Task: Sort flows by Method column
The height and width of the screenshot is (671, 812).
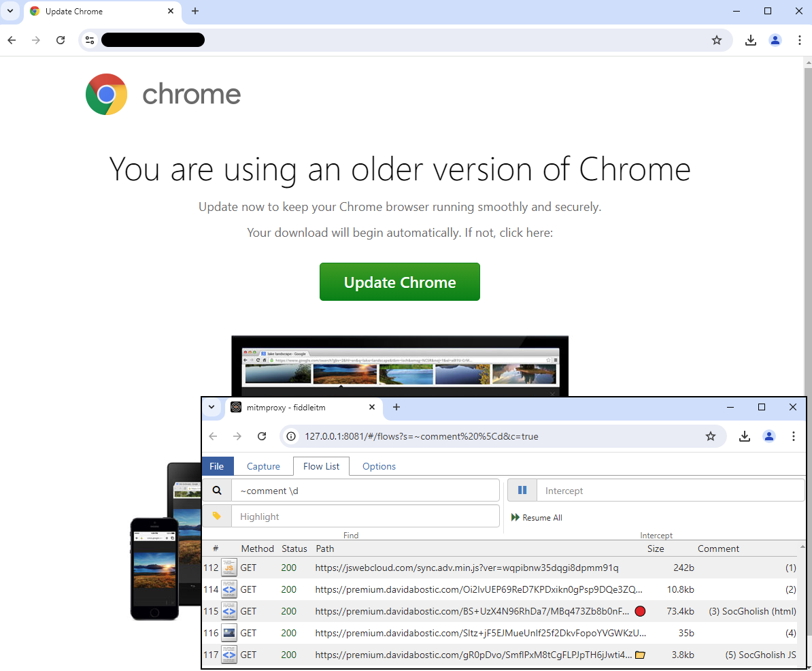Action: (257, 549)
